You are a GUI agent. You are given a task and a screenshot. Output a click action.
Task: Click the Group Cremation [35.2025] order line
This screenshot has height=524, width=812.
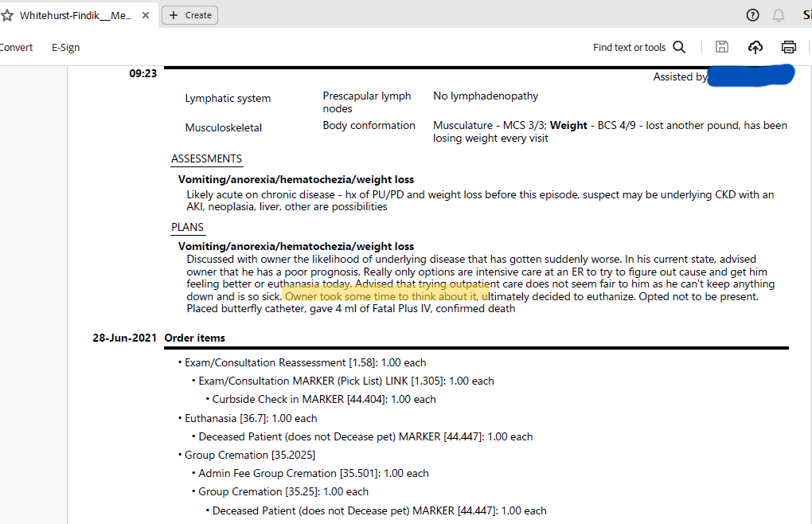pos(250,455)
